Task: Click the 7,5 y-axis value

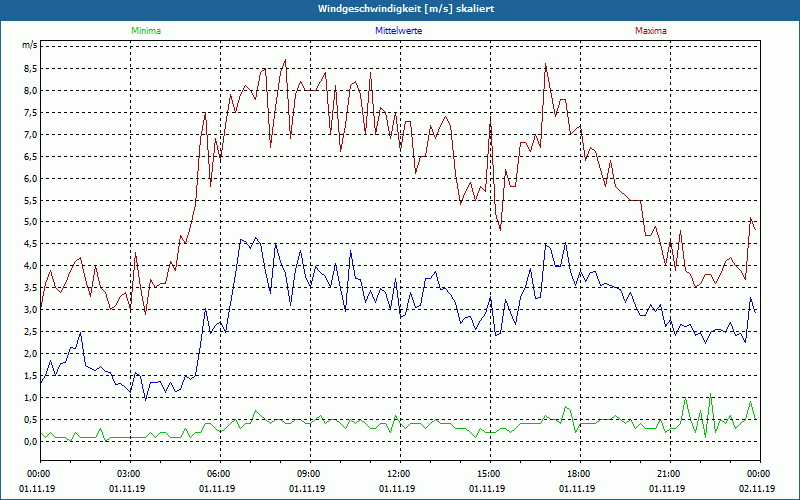Action: (29, 112)
